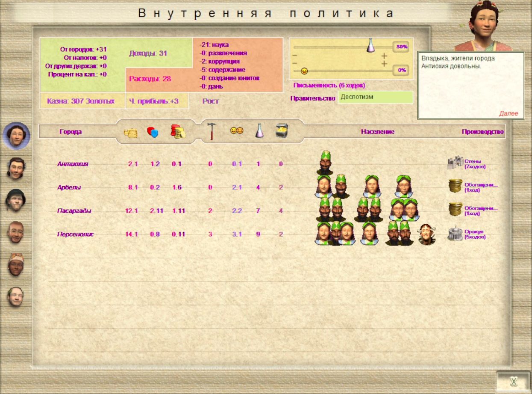Click the Расходы: 28 expenses label

[150, 79]
